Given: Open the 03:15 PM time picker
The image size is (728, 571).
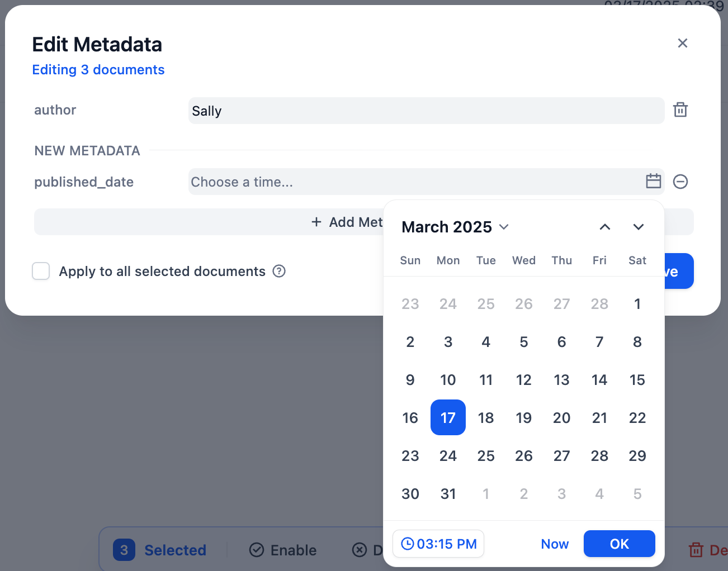Looking at the screenshot, I should pyautogui.click(x=438, y=544).
